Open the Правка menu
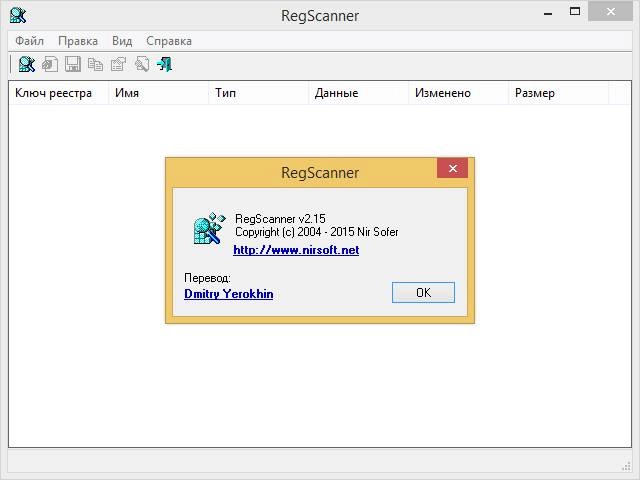This screenshot has height=480, width=640. tap(78, 41)
